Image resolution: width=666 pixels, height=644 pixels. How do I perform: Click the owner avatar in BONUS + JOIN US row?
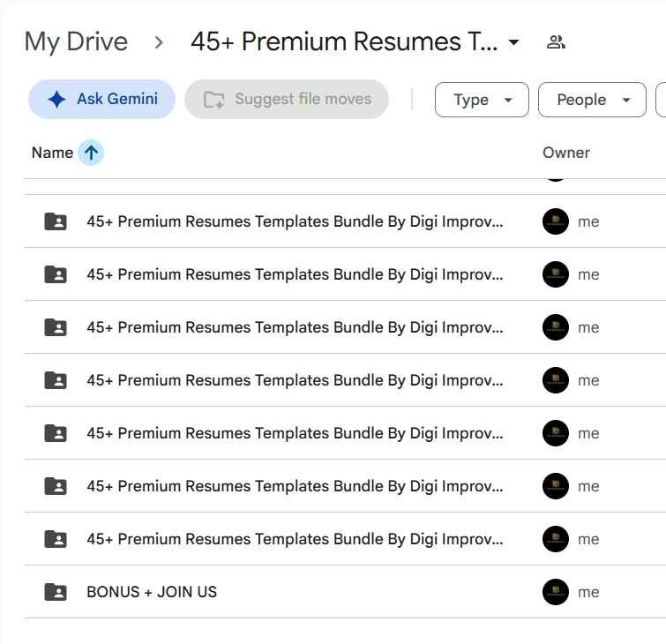(556, 592)
